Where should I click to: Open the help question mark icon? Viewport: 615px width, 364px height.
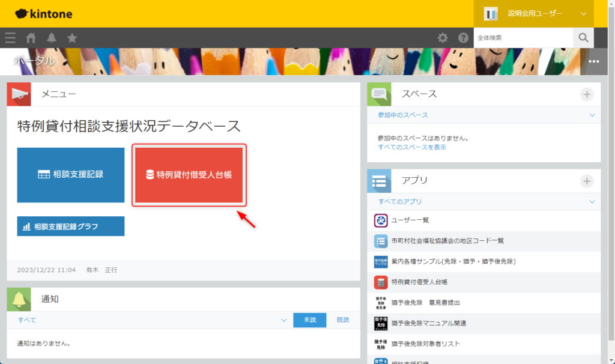[463, 38]
